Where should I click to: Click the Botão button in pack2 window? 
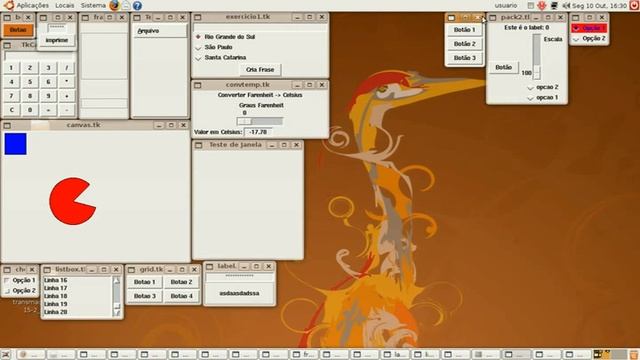point(503,67)
